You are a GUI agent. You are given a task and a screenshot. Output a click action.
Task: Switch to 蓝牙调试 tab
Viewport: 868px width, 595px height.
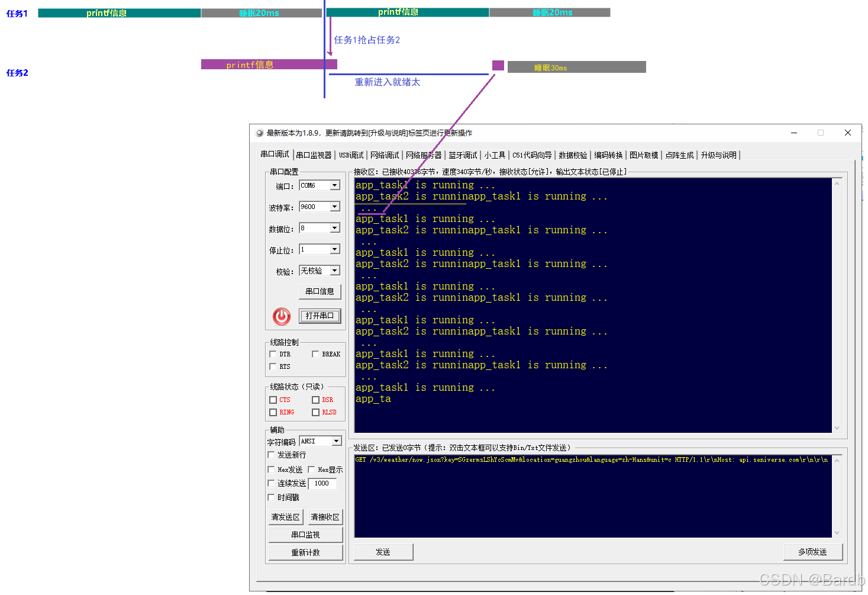tap(463, 155)
